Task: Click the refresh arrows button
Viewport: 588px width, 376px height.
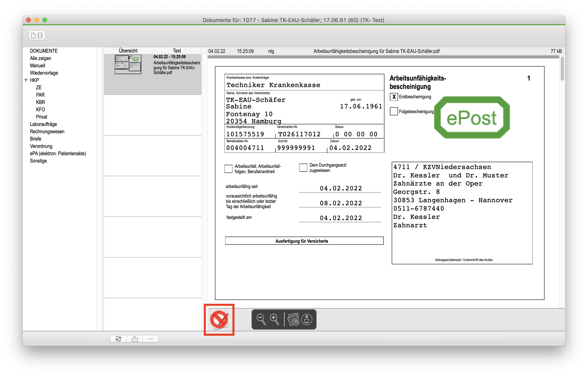Action: pos(118,339)
